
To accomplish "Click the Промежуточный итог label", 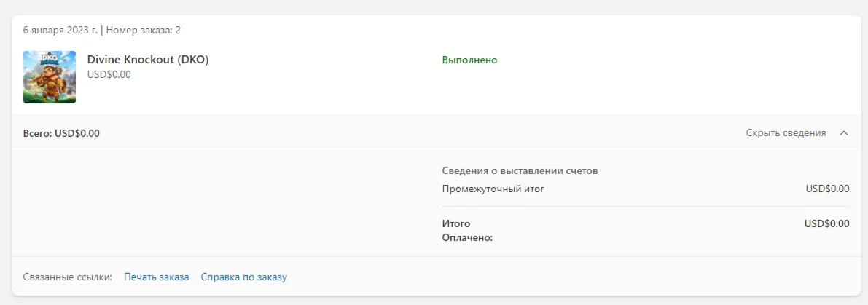I will click(x=493, y=189).
